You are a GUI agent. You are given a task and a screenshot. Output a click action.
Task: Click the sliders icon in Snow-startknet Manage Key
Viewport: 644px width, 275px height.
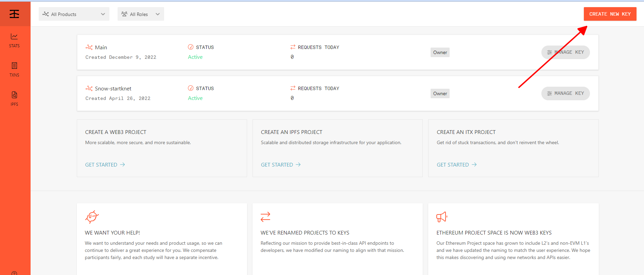point(550,93)
